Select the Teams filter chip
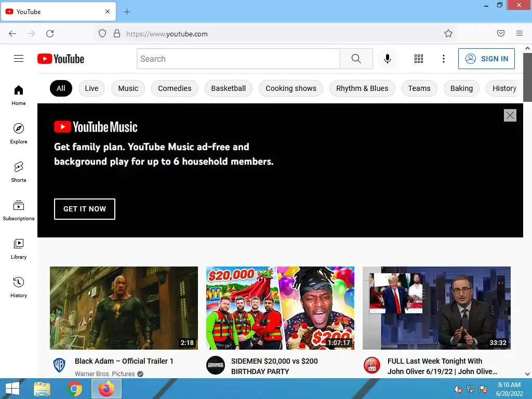This screenshot has width=532, height=399. (x=419, y=88)
